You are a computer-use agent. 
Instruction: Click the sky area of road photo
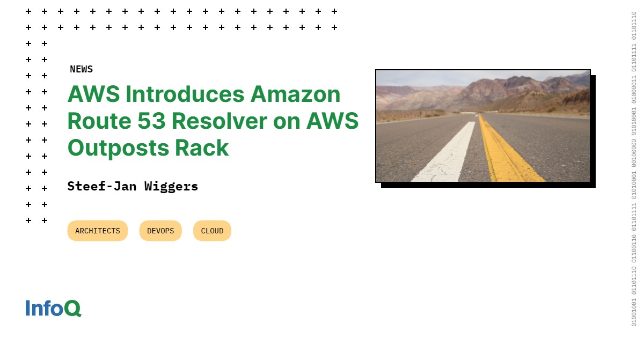(x=429, y=77)
